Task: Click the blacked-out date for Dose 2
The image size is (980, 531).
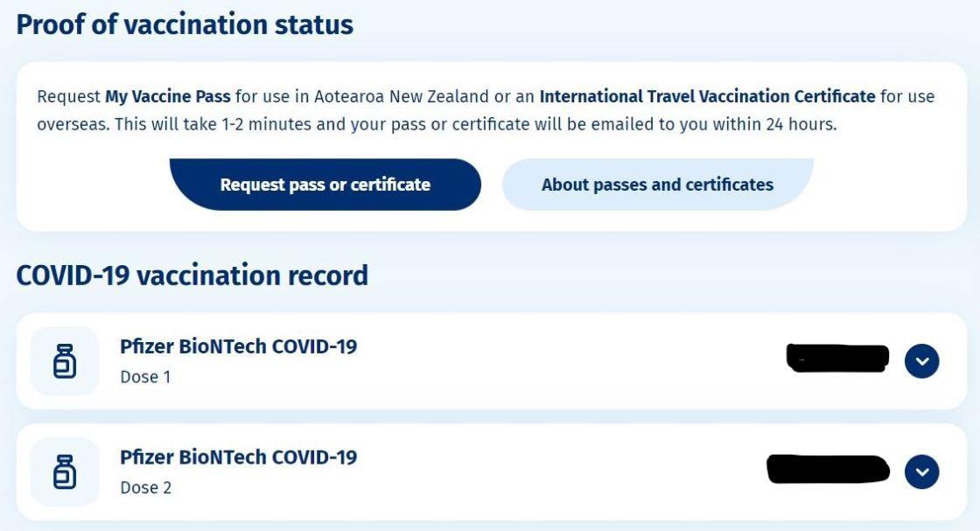Action: 828,469
